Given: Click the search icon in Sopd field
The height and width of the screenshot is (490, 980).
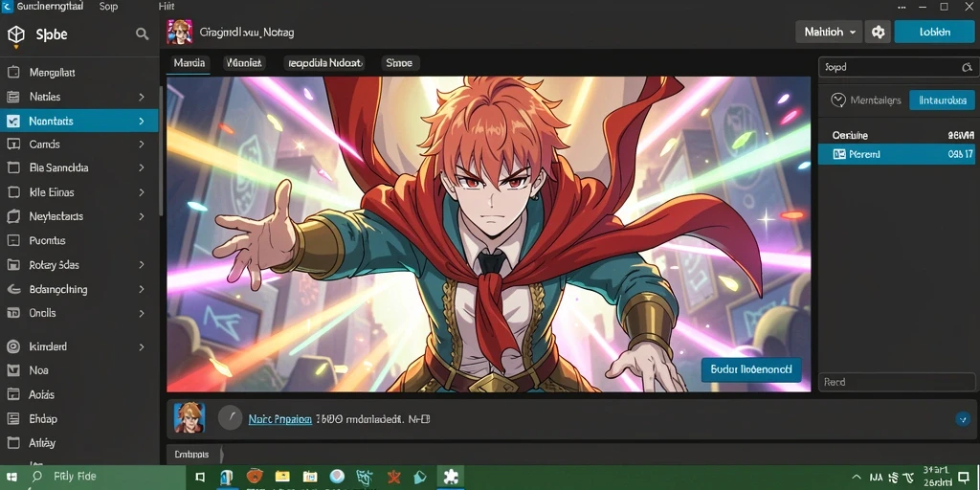Looking at the screenshot, I should click(x=967, y=67).
